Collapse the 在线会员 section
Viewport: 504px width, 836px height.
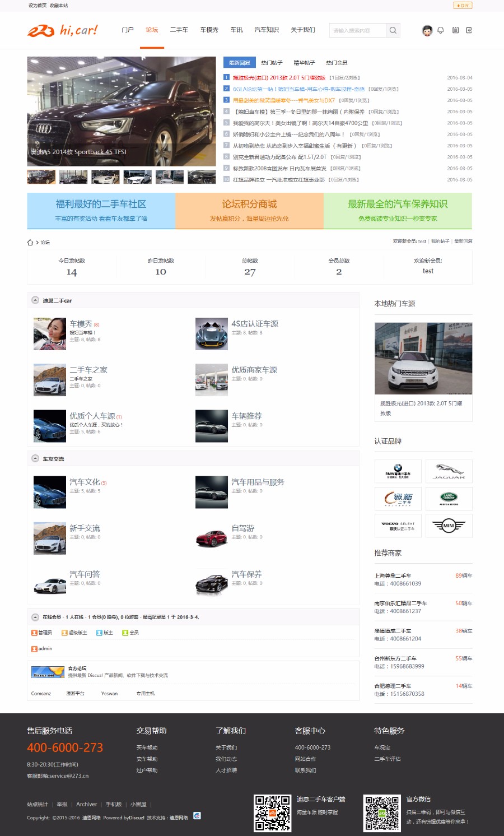pyautogui.click(x=34, y=616)
